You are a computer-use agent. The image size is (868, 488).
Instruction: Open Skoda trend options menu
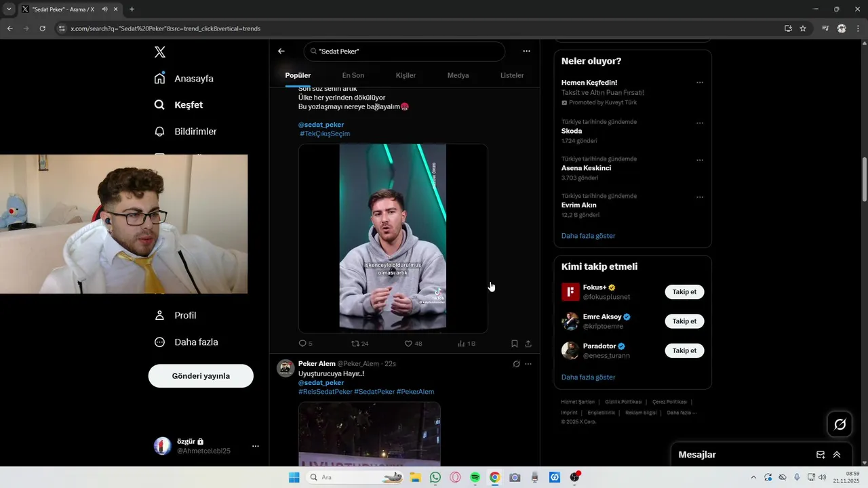[x=700, y=123]
